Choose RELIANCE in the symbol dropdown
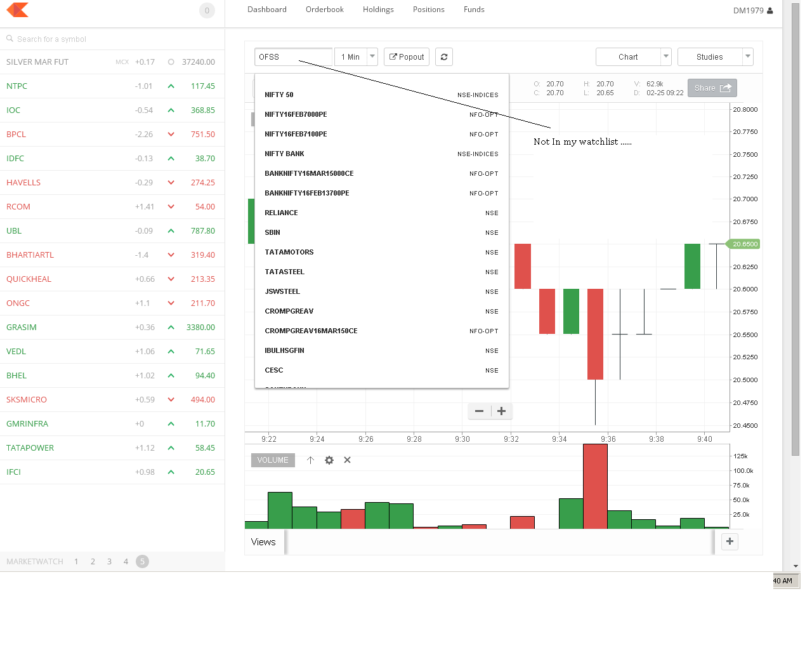The image size is (812, 650). (x=381, y=213)
